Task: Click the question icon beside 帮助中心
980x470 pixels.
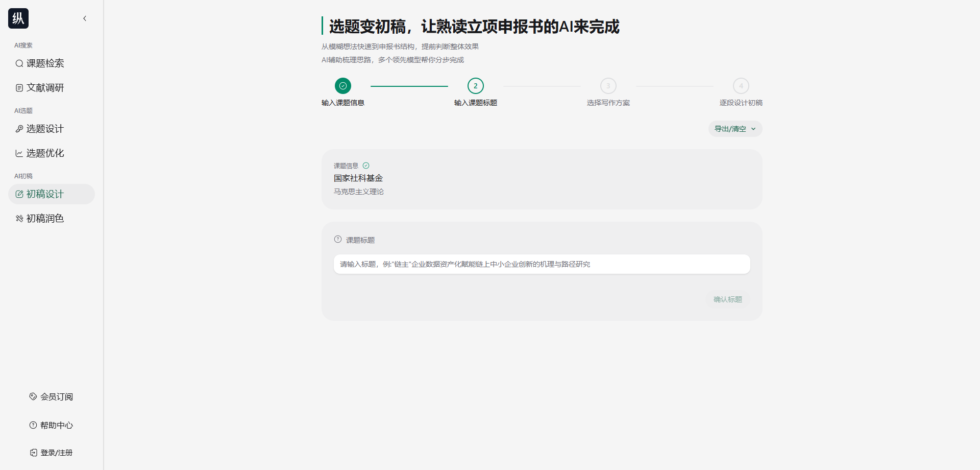Action: pyautogui.click(x=33, y=425)
